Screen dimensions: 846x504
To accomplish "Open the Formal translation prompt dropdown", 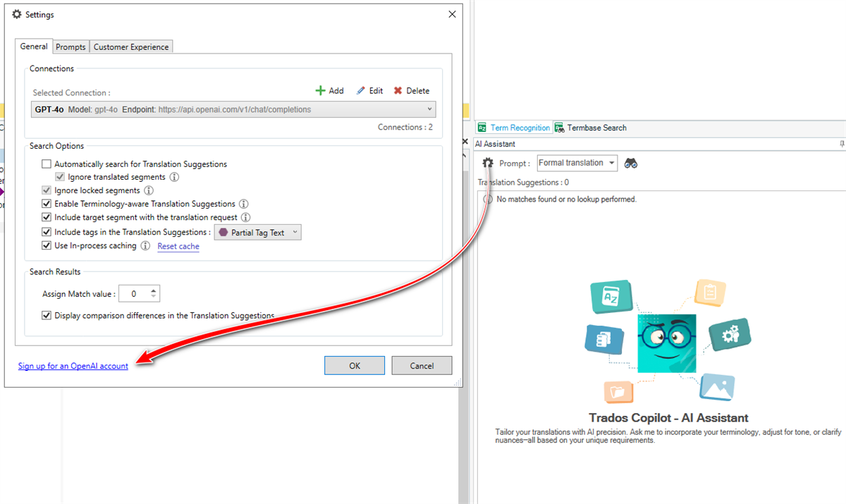I will (x=611, y=163).
